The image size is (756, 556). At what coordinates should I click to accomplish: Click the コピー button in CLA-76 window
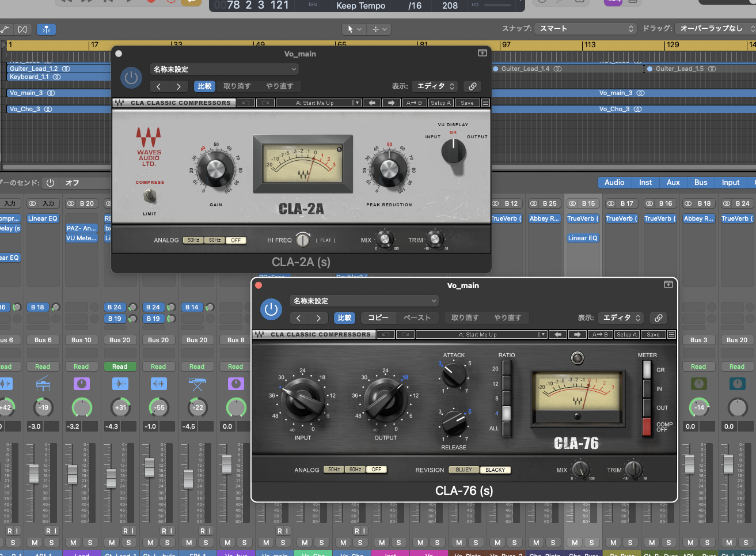click(x=378, y=318)
